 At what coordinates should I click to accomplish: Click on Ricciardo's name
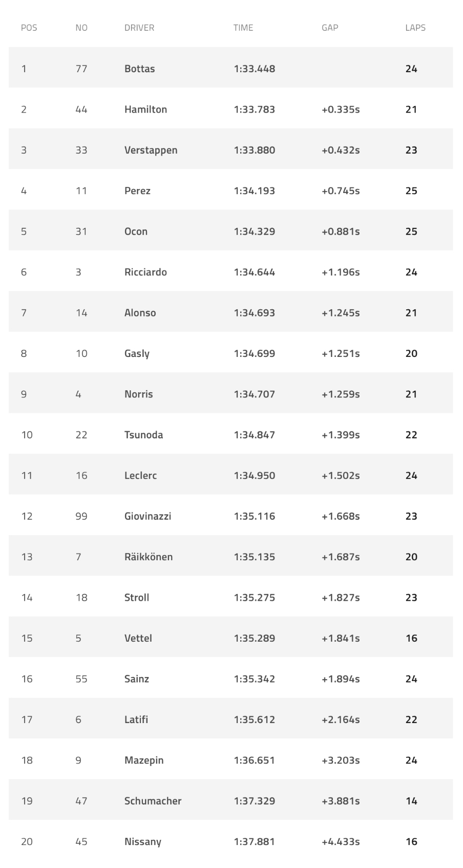click(145, 272)
